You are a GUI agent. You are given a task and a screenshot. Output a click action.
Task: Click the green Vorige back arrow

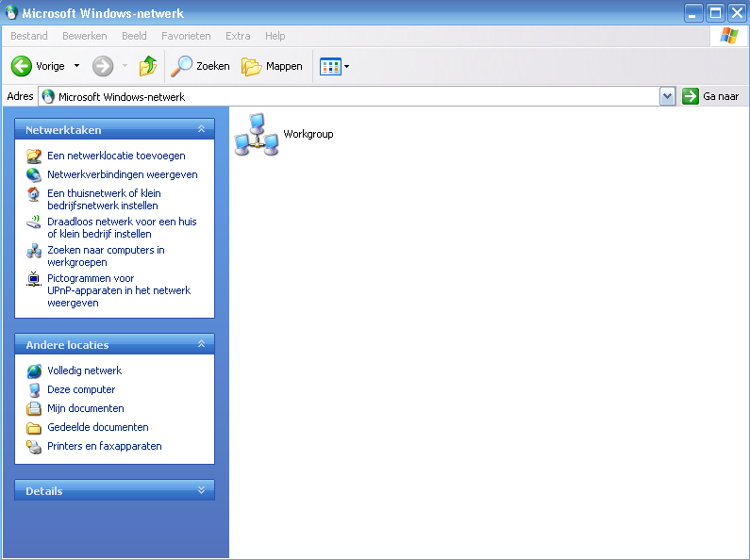point(22,66)
